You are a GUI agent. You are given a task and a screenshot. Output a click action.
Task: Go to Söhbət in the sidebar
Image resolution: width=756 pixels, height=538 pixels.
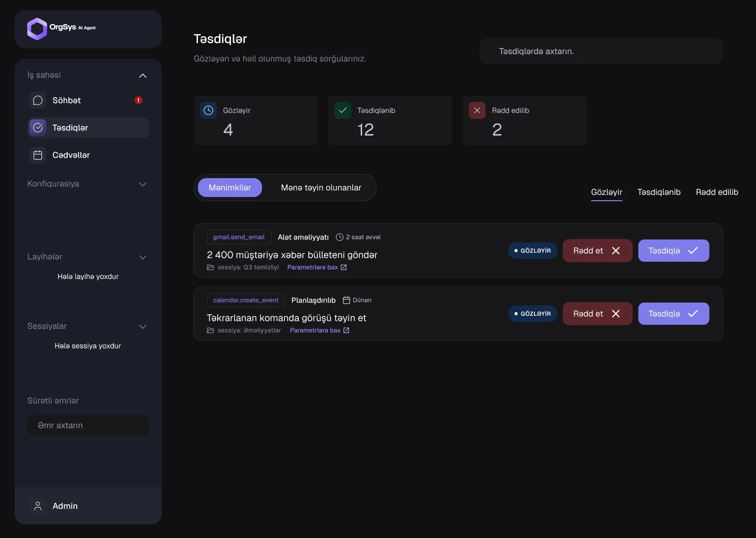(x=88, y=100)
